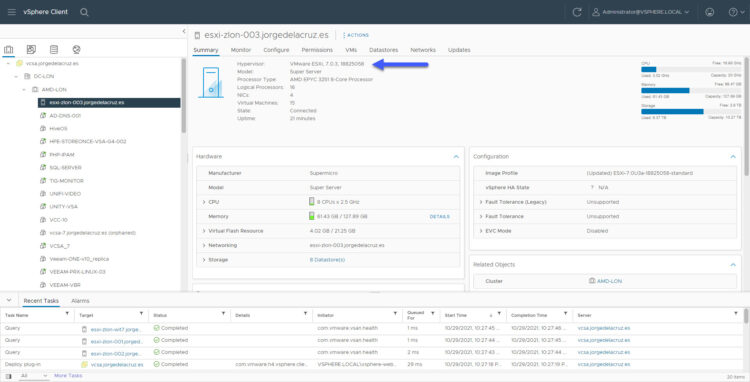
Task: Switch to Storage inventory icon
Action: click(x=54, y=49)
